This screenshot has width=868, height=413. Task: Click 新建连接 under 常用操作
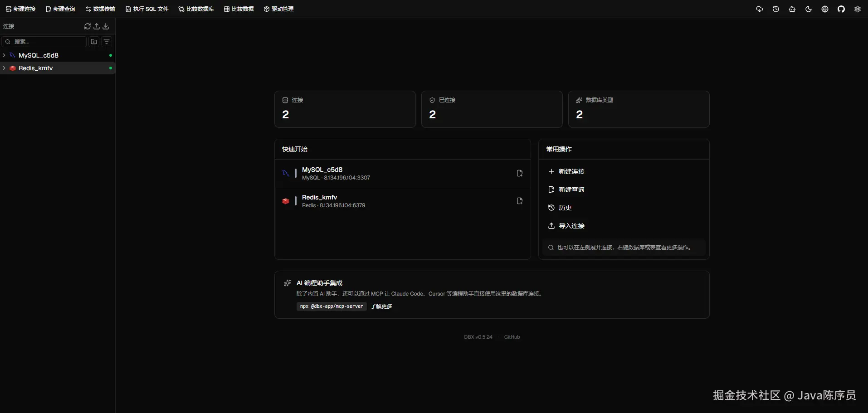coord(624,171)
